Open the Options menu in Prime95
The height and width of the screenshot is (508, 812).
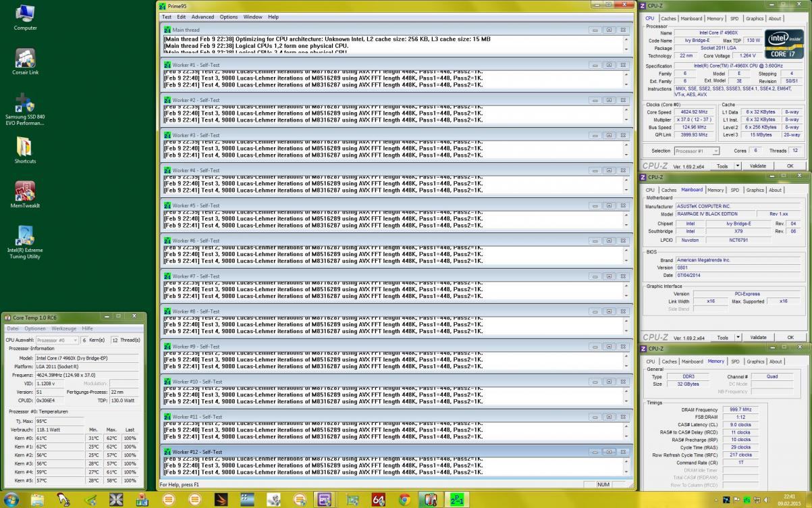(229, 17)
